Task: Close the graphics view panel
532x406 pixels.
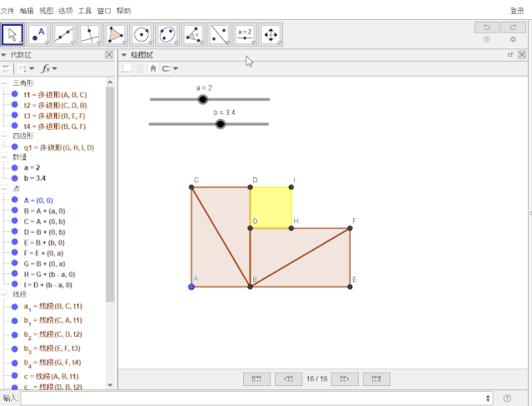Action: pos(522,55)
